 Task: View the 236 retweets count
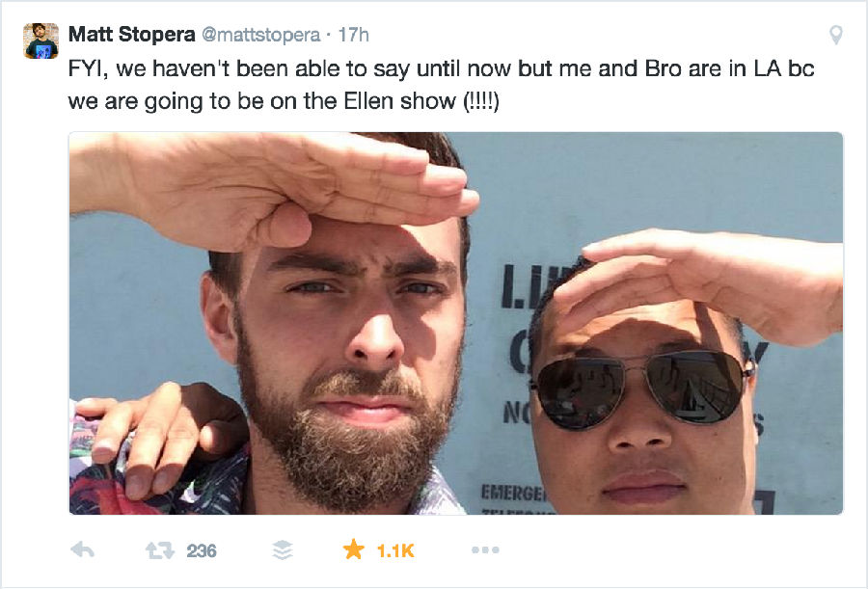(x=202, y=550)
